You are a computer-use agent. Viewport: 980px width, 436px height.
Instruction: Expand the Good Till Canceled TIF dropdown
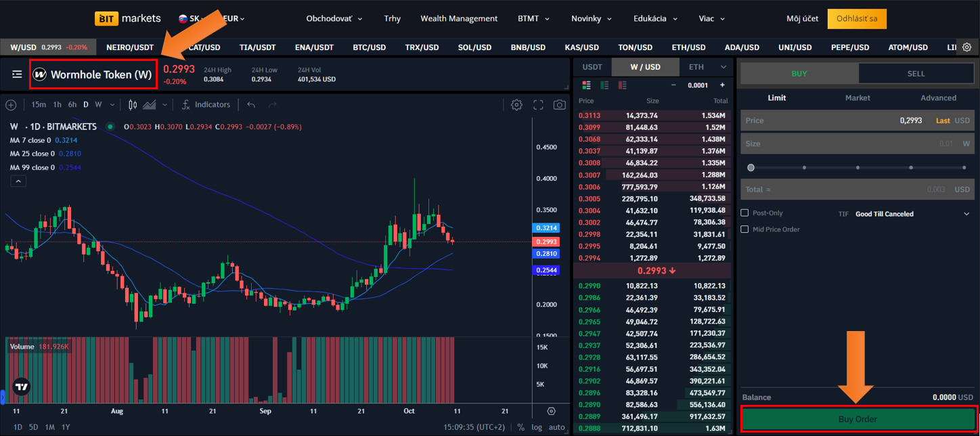966,214
